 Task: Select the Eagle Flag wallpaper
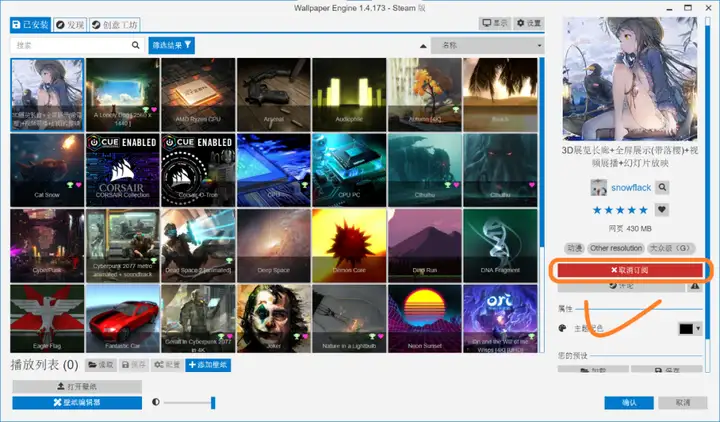tap(47, 318)
